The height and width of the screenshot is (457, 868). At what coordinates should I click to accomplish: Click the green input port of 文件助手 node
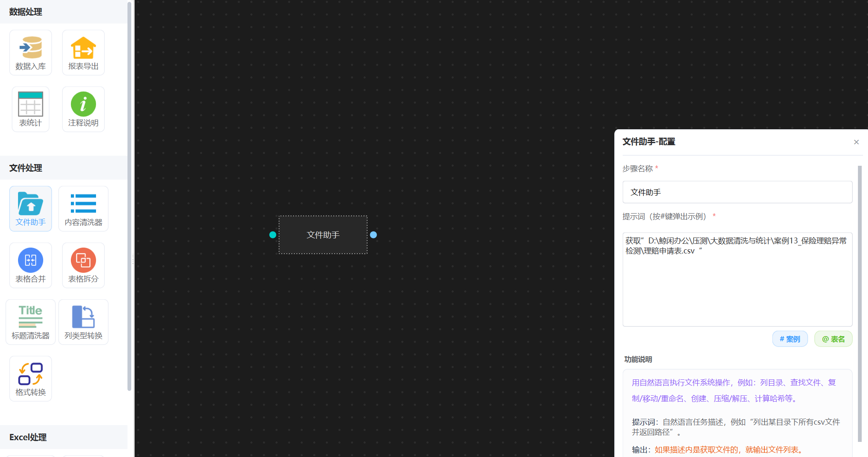pos(273,235)
